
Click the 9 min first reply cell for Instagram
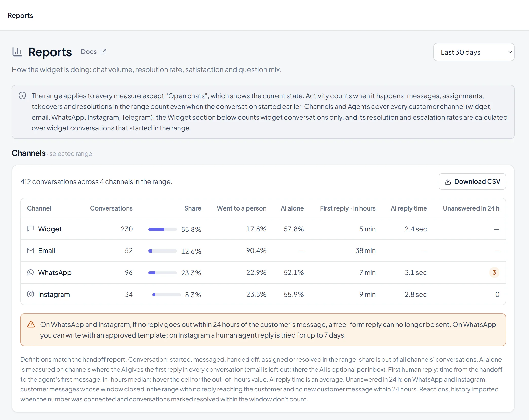(367, 294)
